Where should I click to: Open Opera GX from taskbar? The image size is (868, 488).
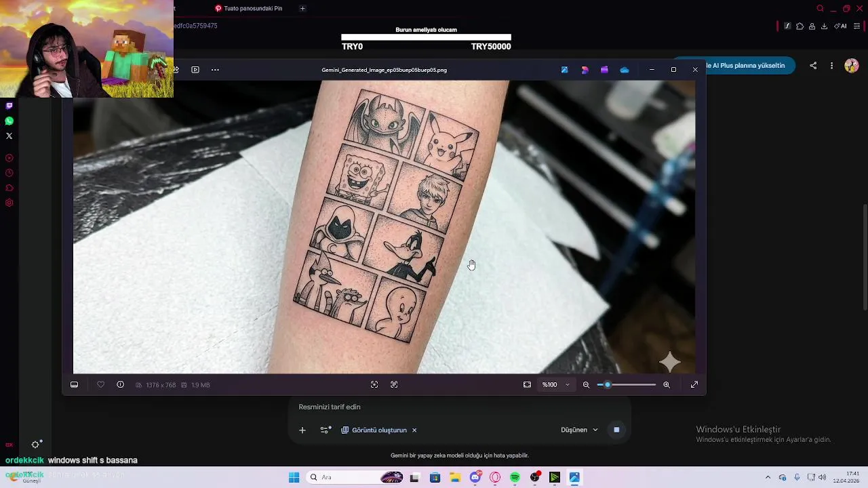pyautogui.click(x=495, y=477)
